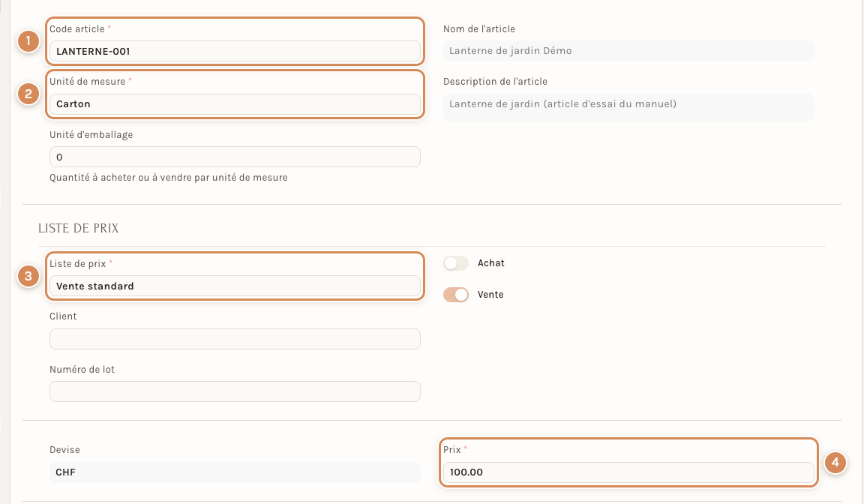Screen dimensions: 864x504
Task: Enable the Achat toggle
Action: pos(456,263)
